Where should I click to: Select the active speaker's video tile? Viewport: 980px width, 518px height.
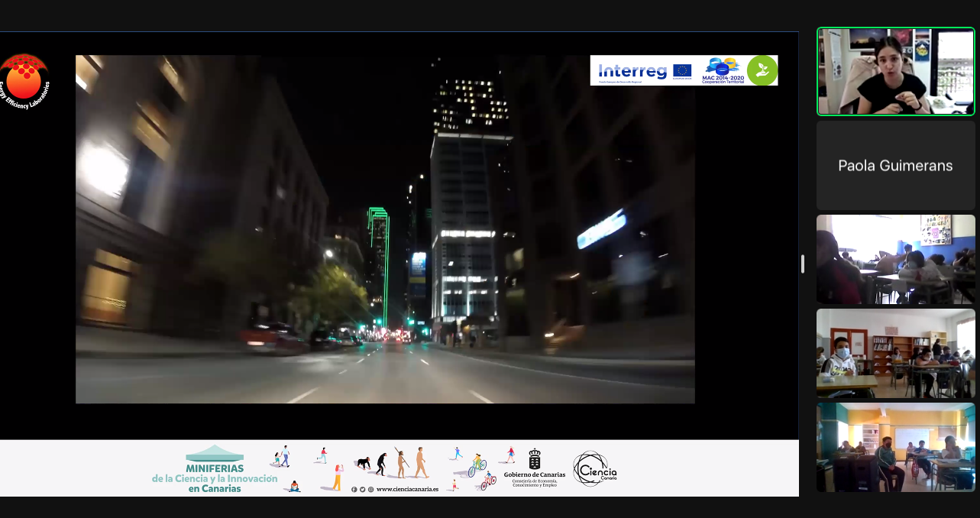pos(895,72)
